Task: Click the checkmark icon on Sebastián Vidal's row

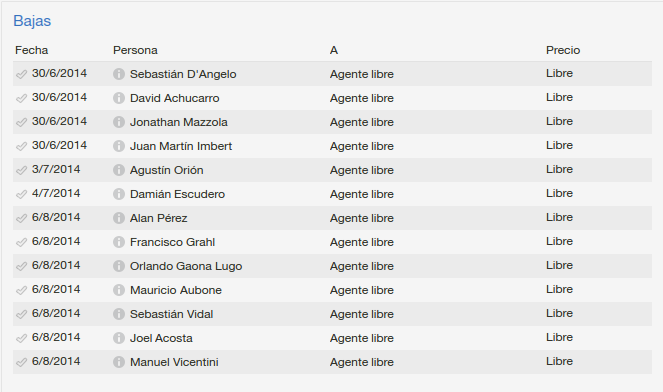Action: click(x=22, y=315)
